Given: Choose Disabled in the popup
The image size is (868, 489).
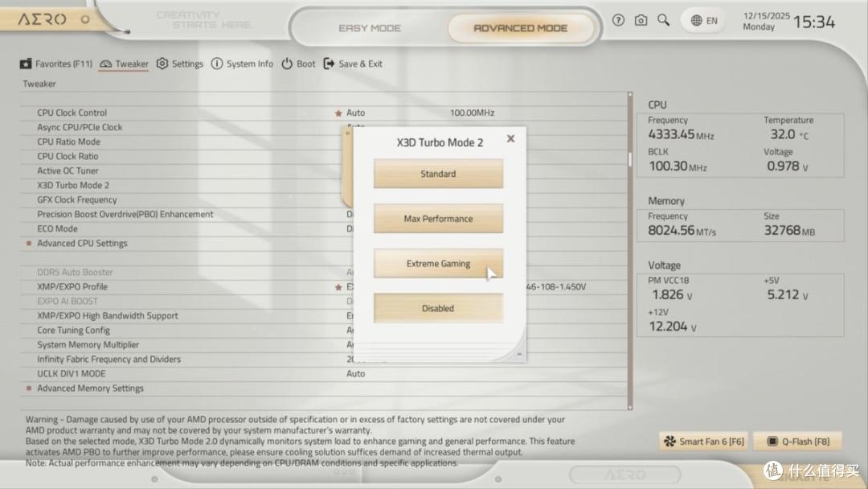Looking at the screenshot, I should [439, 309].
